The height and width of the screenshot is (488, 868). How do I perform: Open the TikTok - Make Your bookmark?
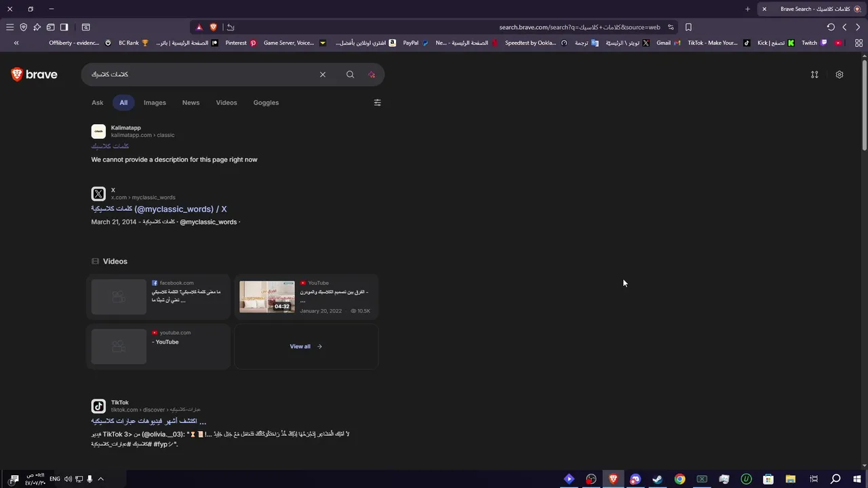pyautogui.click(x=719, y=43)
